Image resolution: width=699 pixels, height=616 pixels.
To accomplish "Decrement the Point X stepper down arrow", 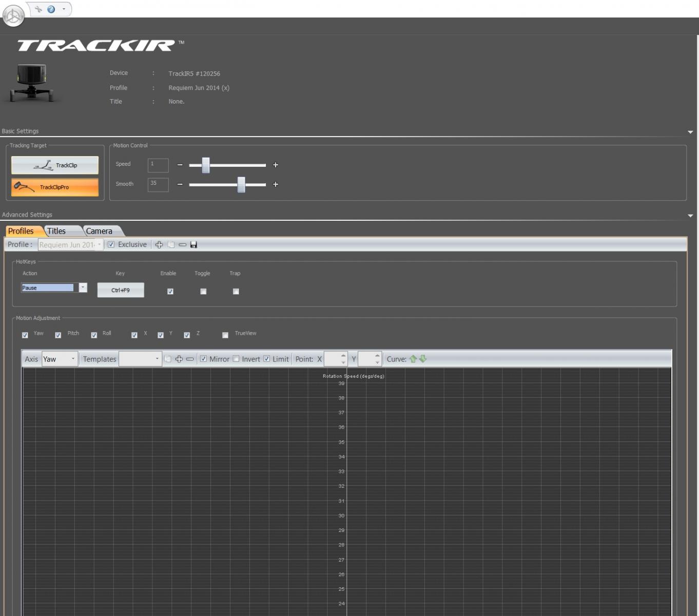I will pyautogui.click(x=343, y=362).
